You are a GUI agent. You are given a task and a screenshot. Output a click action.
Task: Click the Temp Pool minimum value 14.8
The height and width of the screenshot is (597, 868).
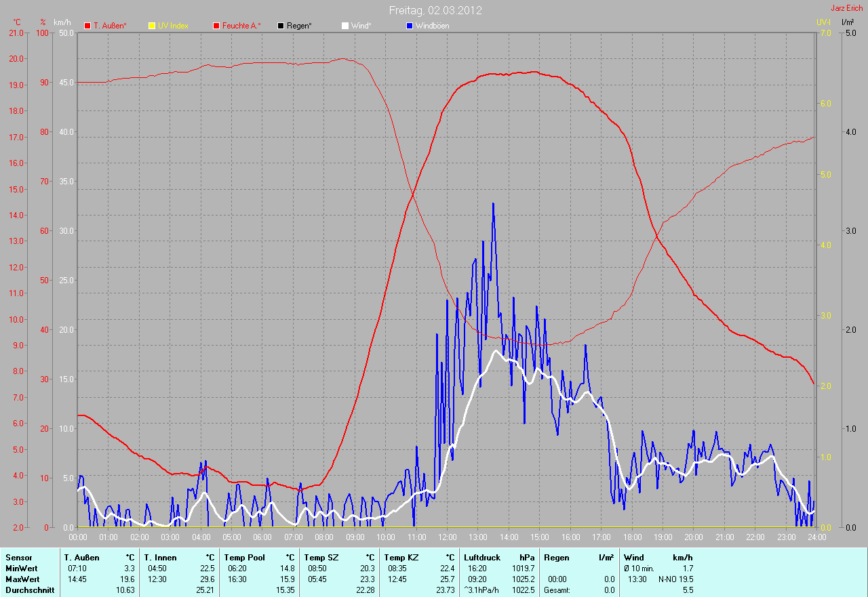tap(288, 569)
